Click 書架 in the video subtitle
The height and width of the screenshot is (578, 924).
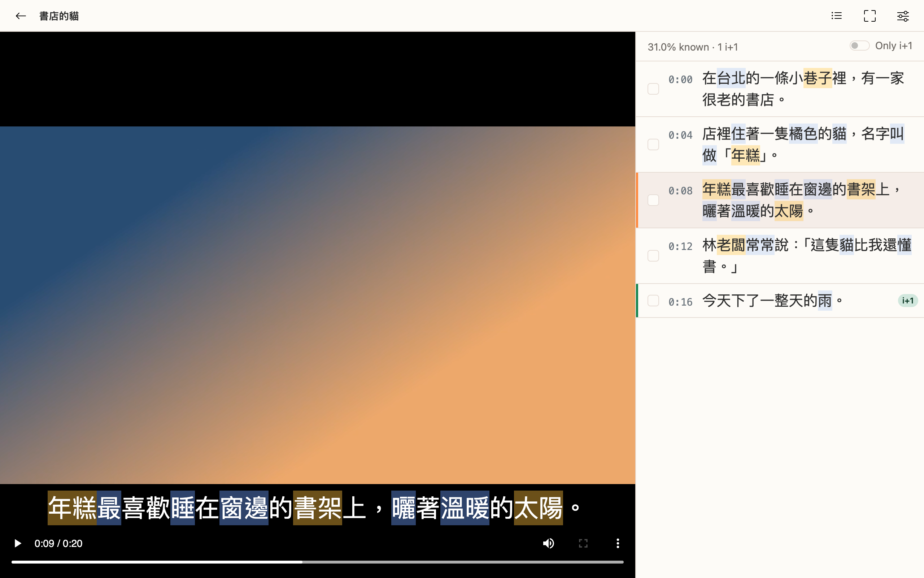click(x=317, y=508)
